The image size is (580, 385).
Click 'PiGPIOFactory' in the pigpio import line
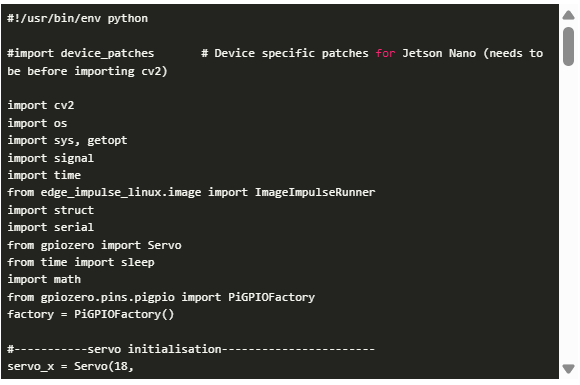(272, 297)
